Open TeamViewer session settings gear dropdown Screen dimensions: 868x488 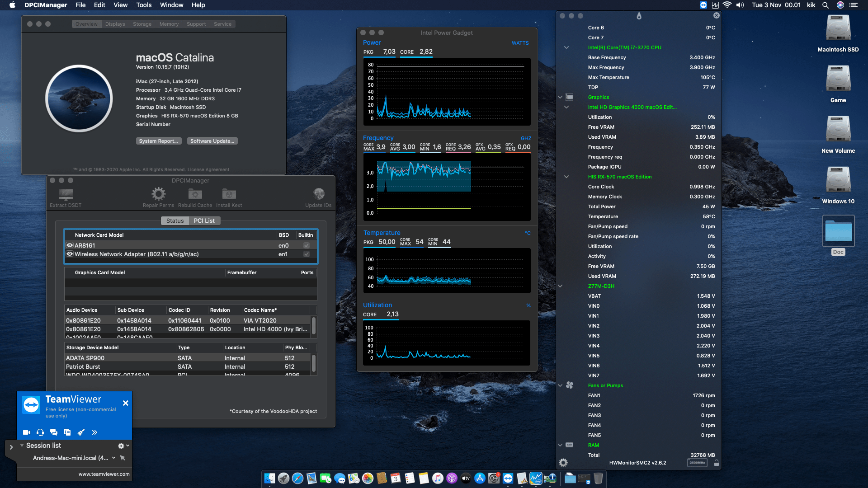click(123, 446)
